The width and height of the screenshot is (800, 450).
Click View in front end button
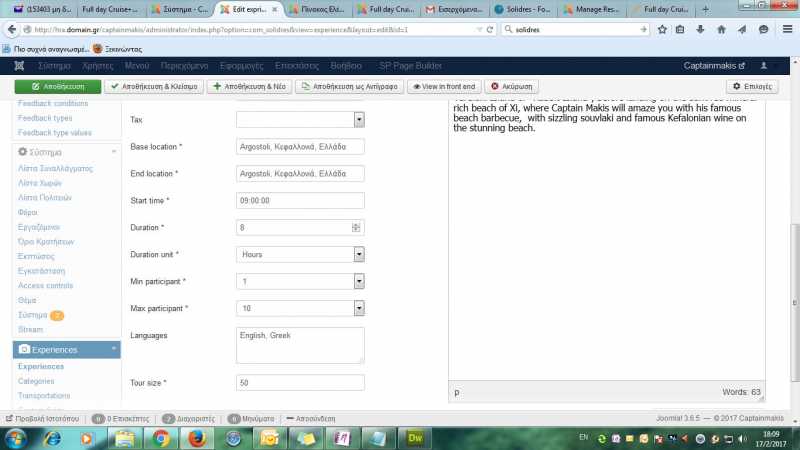point(443,87)
